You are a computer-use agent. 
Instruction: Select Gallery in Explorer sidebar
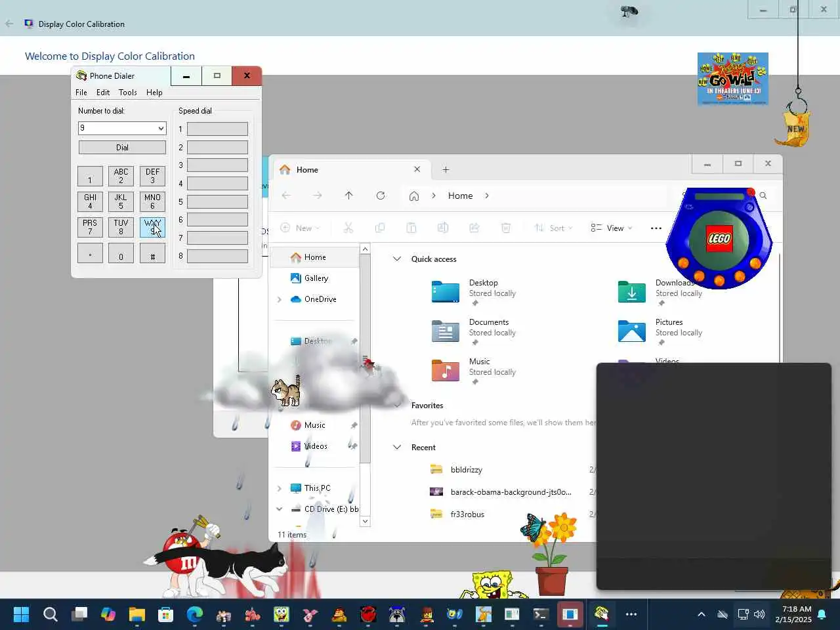point(316,278)
